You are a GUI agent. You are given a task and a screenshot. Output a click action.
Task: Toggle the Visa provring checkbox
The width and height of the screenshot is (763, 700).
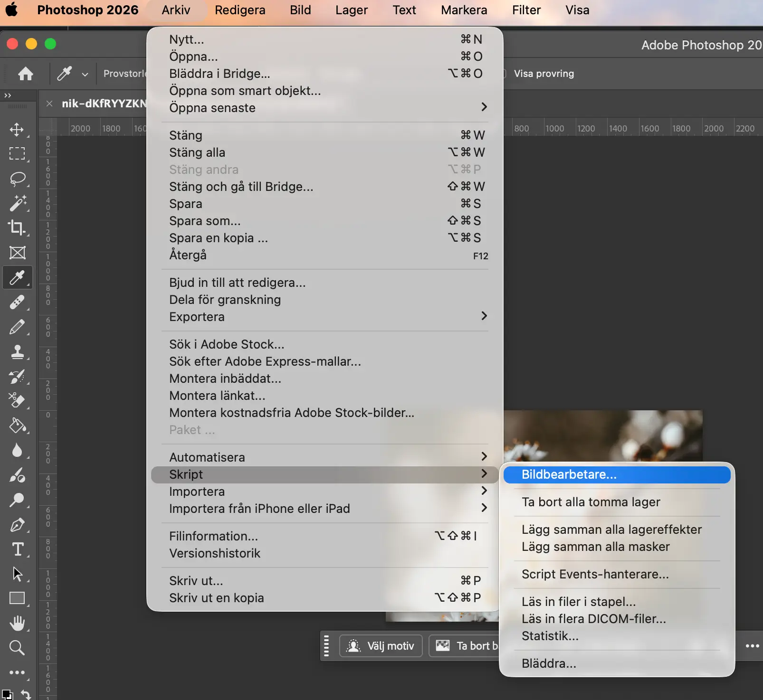(x=505, y=74)
